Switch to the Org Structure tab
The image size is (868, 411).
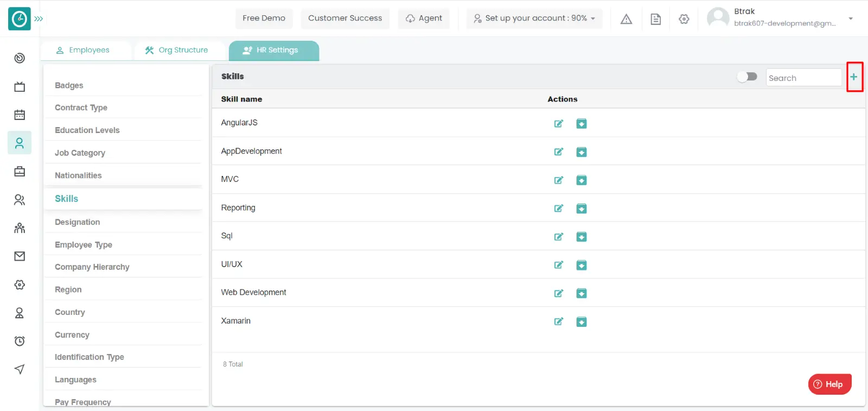click(x=177, y=50)
